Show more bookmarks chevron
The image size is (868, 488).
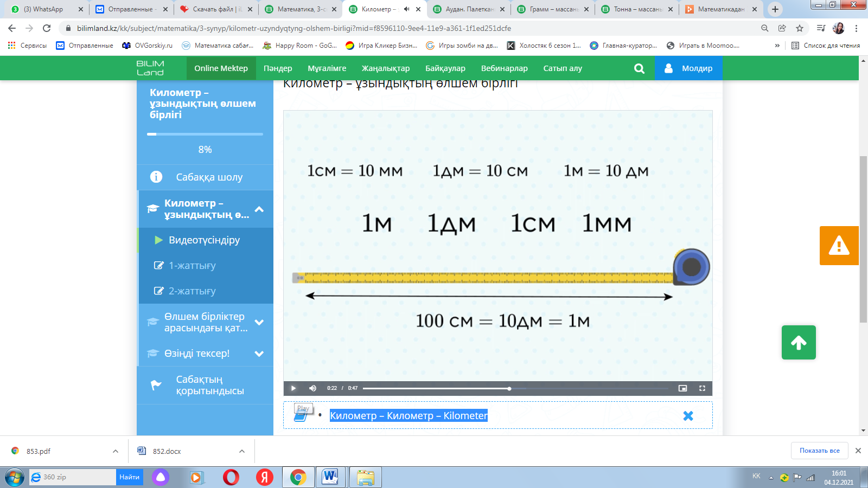click(x=777, y=46)
